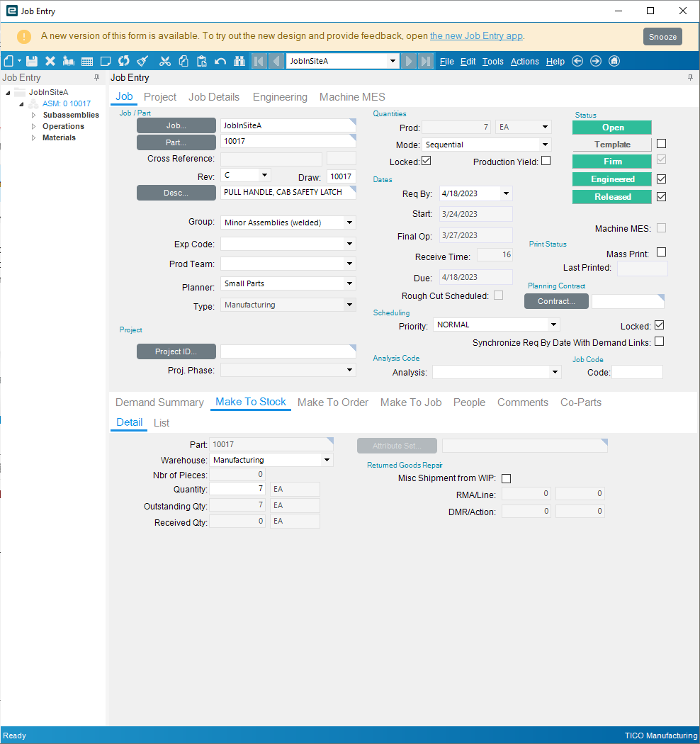This screenshot has width=700, height=744.
Task: Open the Tools menu
Action: click(492, 61)
